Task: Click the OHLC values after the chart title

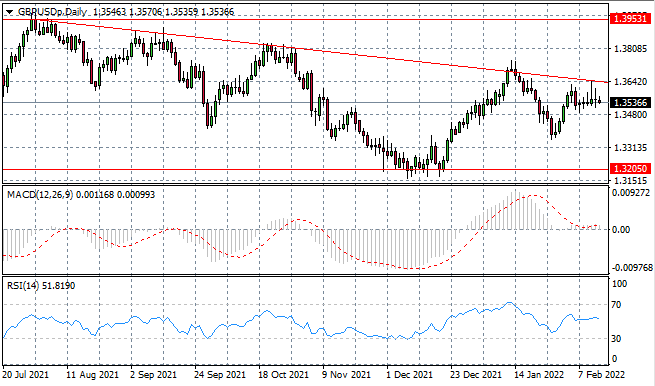Action: pyautogui.click(x=163, y=12)
